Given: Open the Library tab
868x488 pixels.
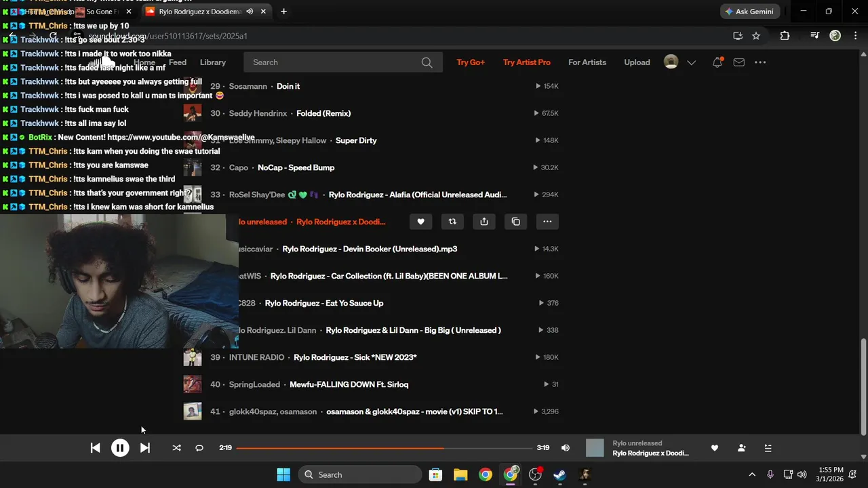Looking at the screenshot, I should [x=213, y=62].
